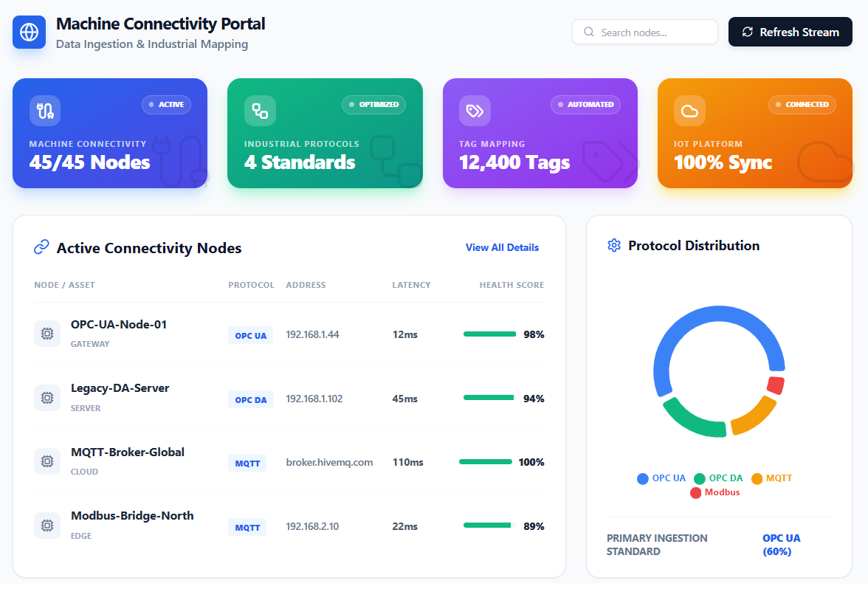The image size is (868, 589).
Task: Click the Industrial Protocols workflow icon
Action: pyautogui.click(x=260, y=111)
